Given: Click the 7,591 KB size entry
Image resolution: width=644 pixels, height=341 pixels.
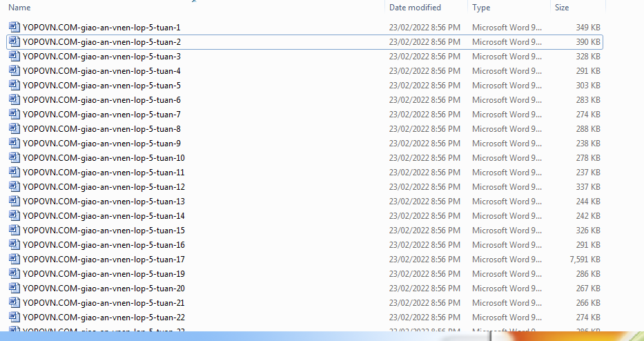Looking at the screenshot, I should click(585, 259).
